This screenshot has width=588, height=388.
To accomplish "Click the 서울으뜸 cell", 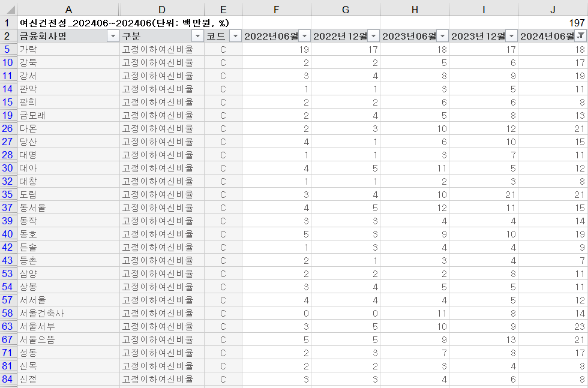I will [x=68, y=339].
